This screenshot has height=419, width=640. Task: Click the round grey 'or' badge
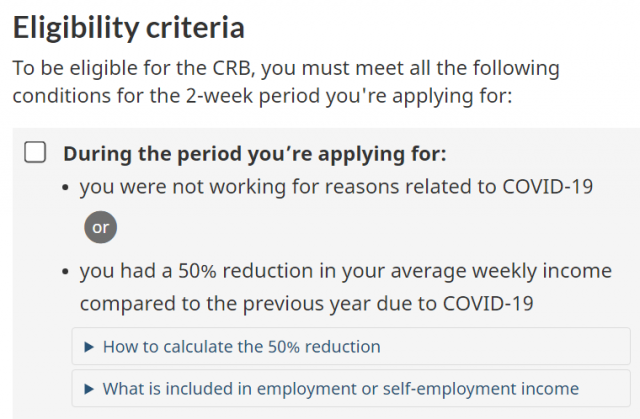click(100, 227)
